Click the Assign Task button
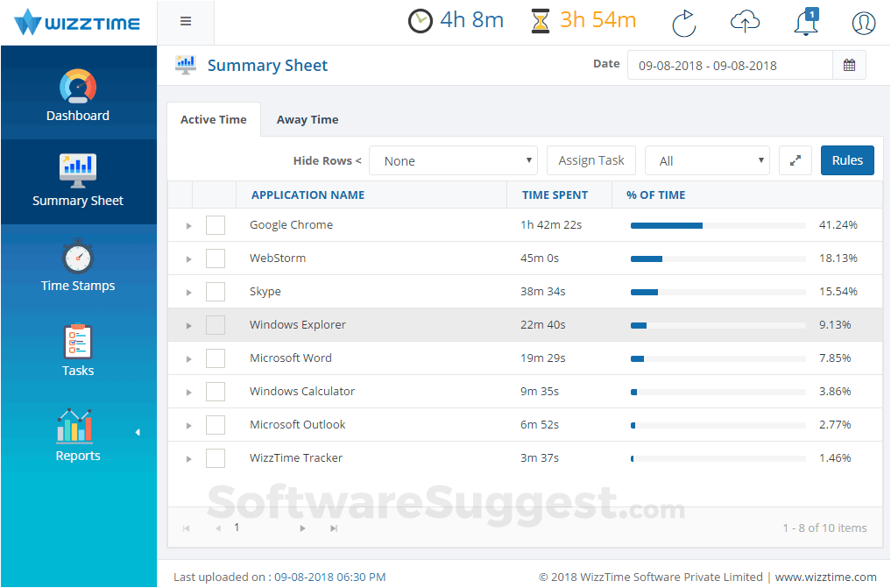This screenshot has width=891, height=588. click(591, 160)
